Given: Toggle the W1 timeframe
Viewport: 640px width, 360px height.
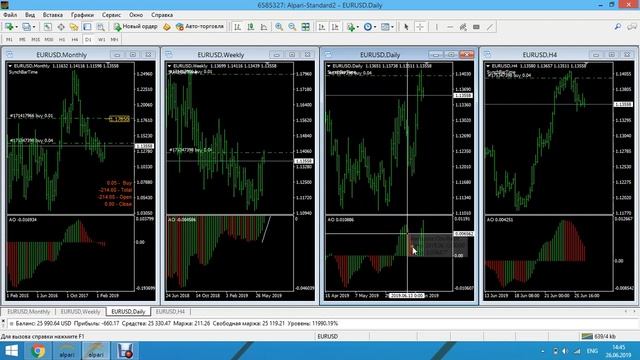Looking at the screenshot, I should pos(101,40).
